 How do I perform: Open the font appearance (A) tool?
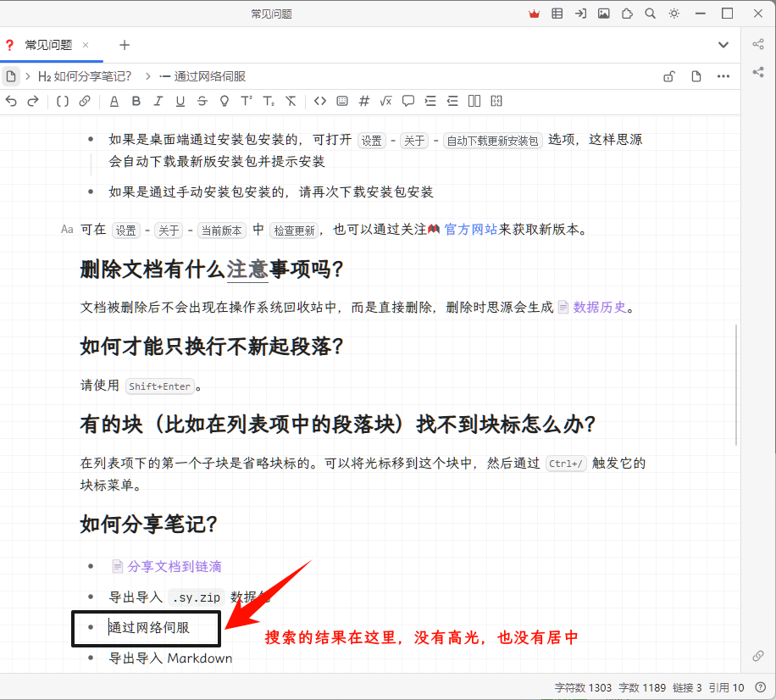[114, 102]
